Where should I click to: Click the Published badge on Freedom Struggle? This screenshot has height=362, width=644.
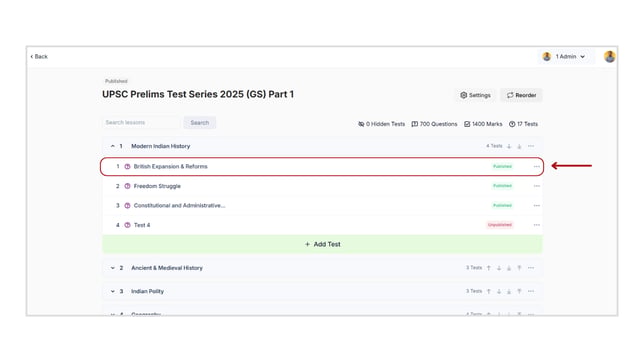tap(502, 186)
